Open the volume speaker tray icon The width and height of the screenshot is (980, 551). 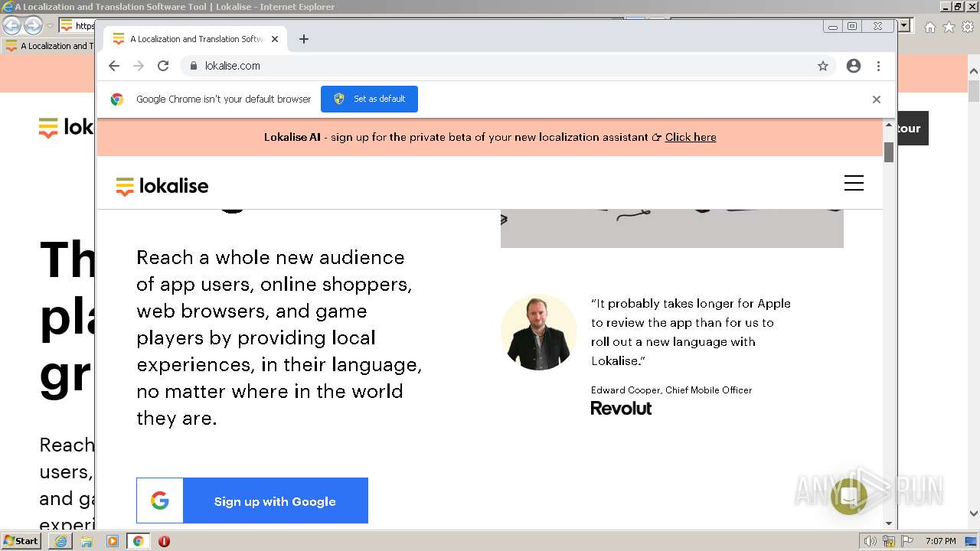[870, 541]
